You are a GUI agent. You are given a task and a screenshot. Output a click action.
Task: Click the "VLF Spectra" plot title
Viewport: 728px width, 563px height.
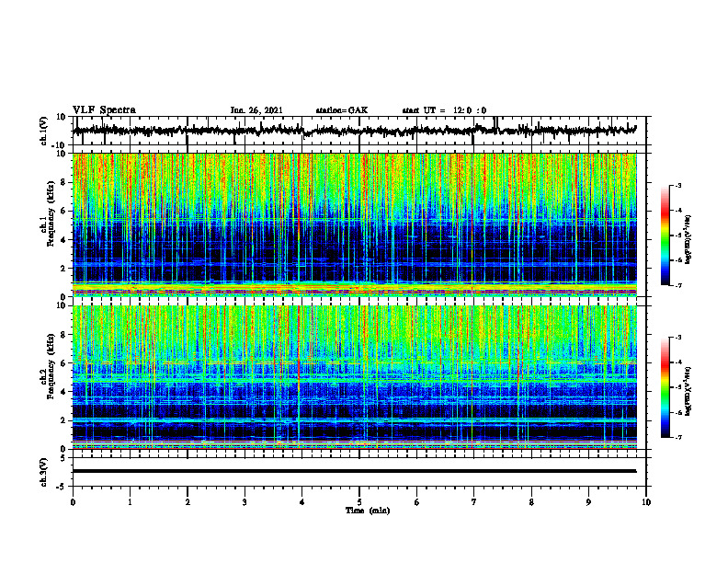tap(104, 110)
